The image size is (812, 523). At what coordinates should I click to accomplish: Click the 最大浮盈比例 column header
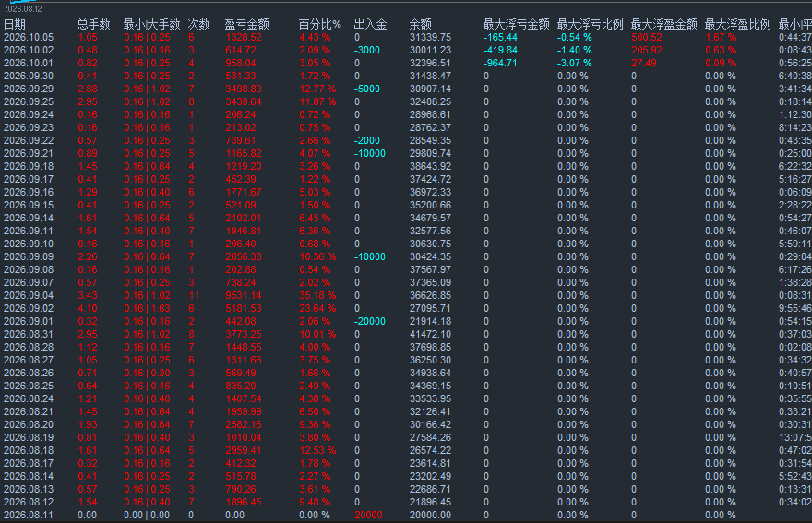737,24
